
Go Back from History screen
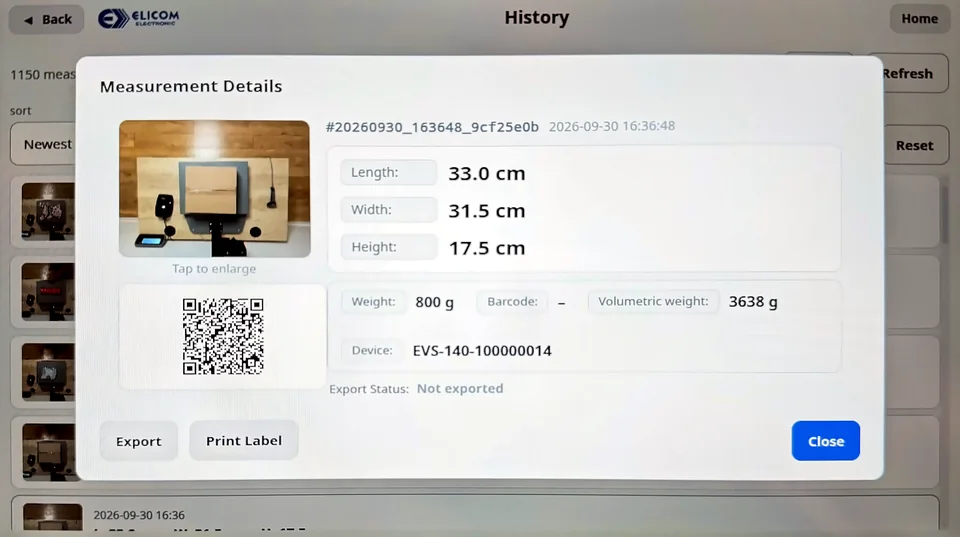click(47, 20)
